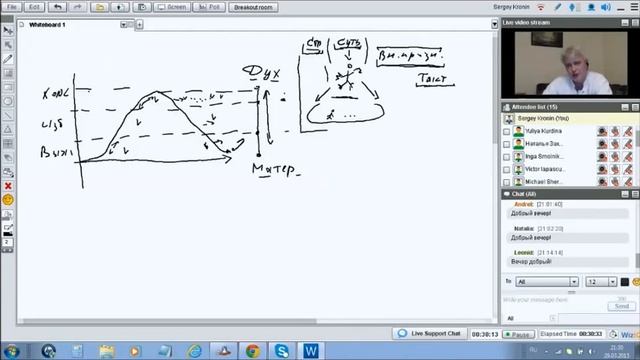Toggle raise hand icon for Inga Smolnik

click(615, 157)
